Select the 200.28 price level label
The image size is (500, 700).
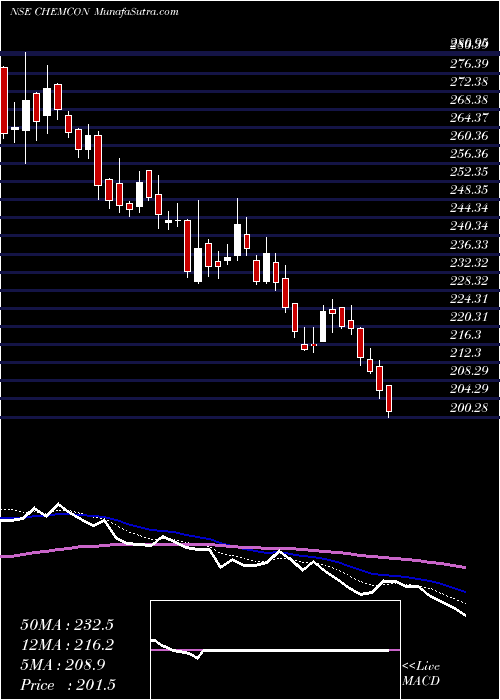[x=468, y=407]
